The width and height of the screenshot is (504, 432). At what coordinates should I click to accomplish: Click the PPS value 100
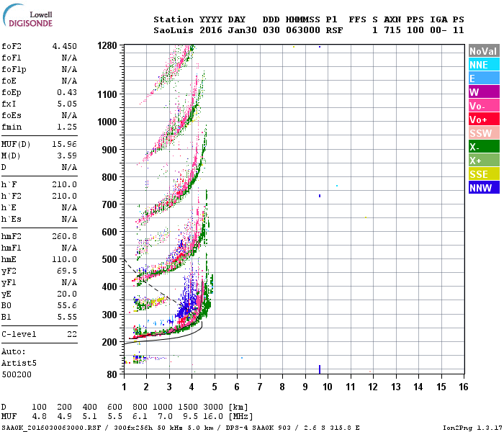click(x=415, y=30)
